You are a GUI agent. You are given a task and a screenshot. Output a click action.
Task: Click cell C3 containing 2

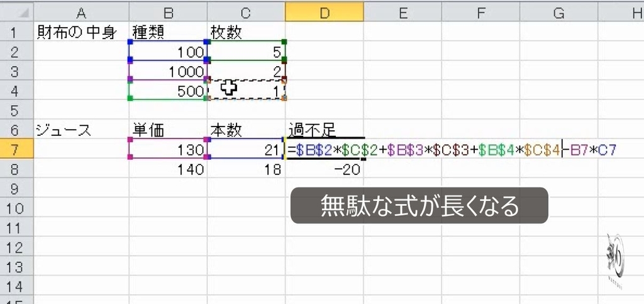[x=246, y=72]
